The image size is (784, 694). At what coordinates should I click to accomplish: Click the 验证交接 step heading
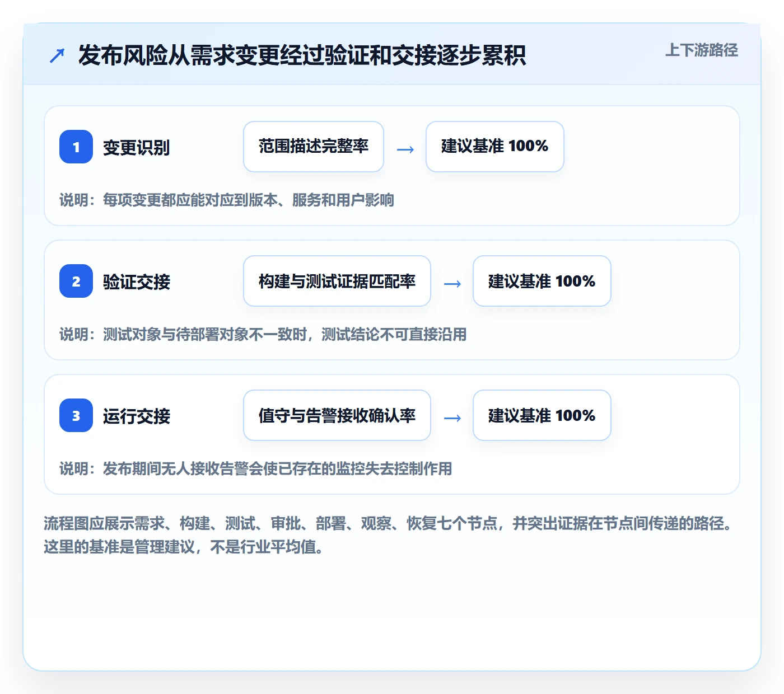[x=137, y=282]
